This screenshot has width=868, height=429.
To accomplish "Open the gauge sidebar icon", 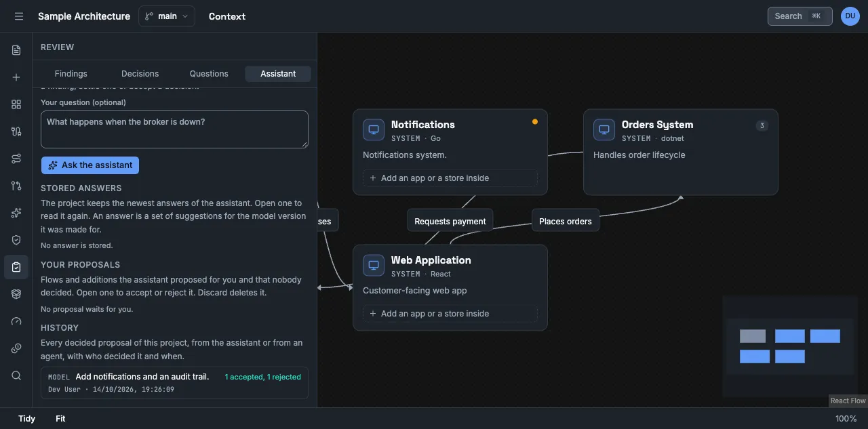I will [x=16, y=321].
